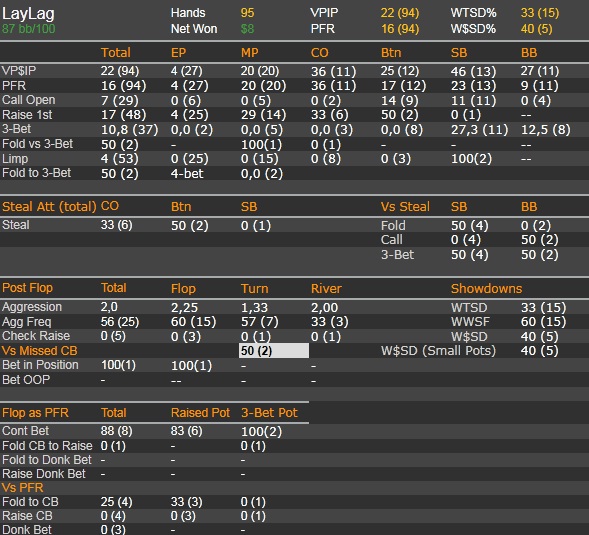Select the Steal Att (total) heading
589x535 pixels.
49,207
